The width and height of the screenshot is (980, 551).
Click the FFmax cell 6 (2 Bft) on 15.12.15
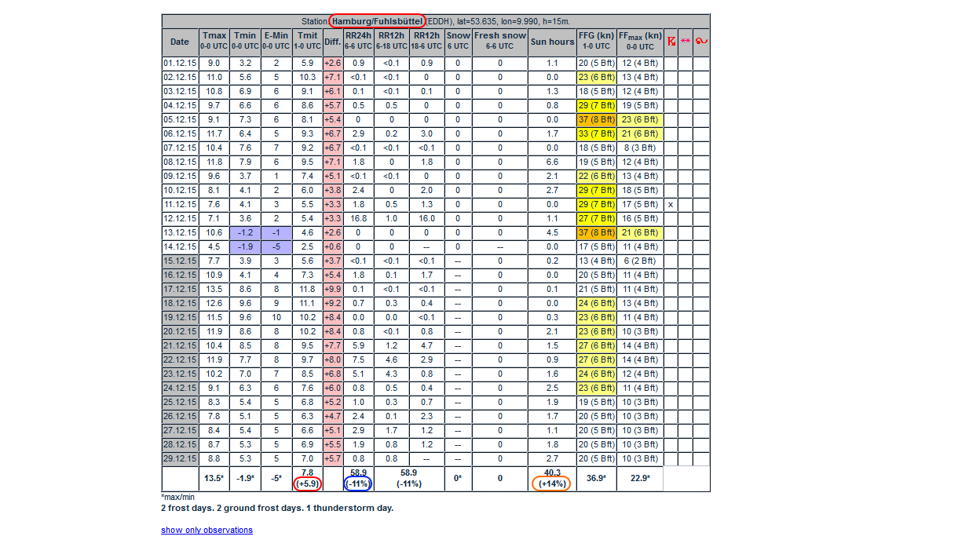click(640, 261)
